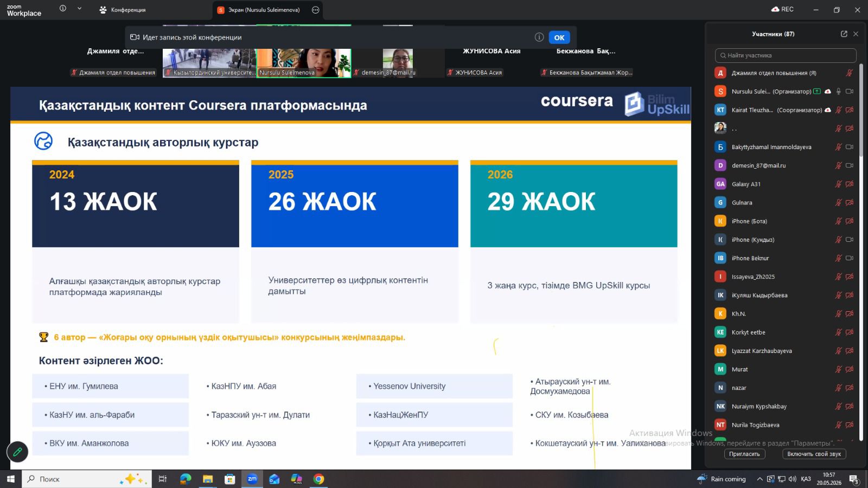The image size is (868, 488).
Task: Click the muted mic icon for Lyazzat Karzhaubayeva
Action: click(x=839, y=351)
